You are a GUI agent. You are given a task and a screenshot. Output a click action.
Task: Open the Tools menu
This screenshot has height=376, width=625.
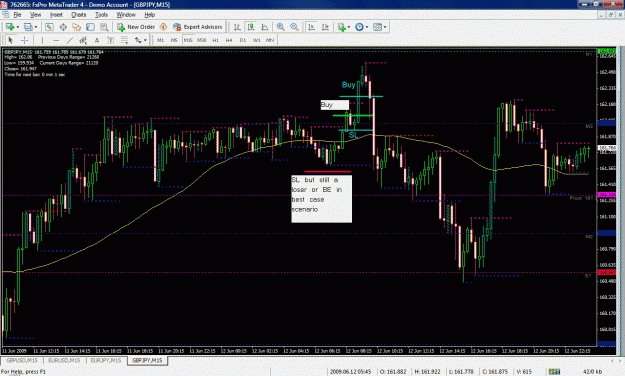tap(101, 15)
